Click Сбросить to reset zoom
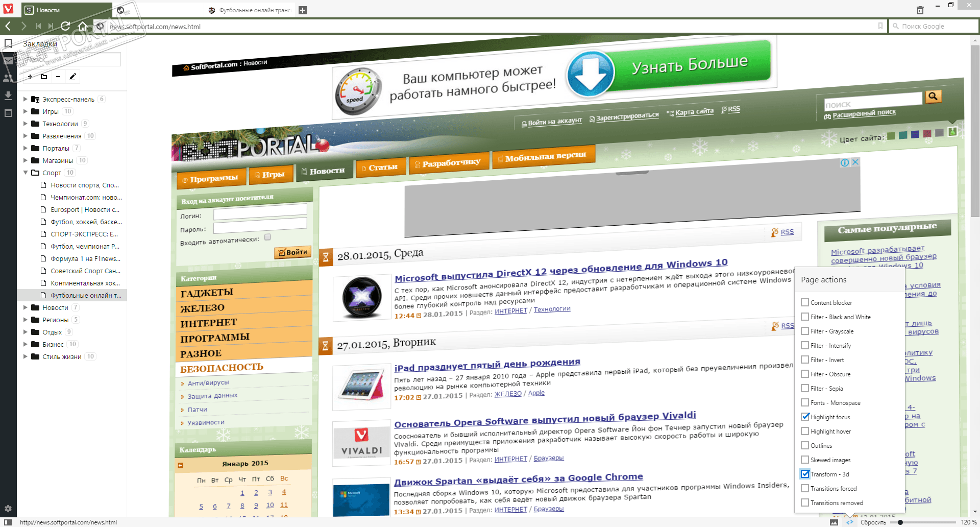 873,522
